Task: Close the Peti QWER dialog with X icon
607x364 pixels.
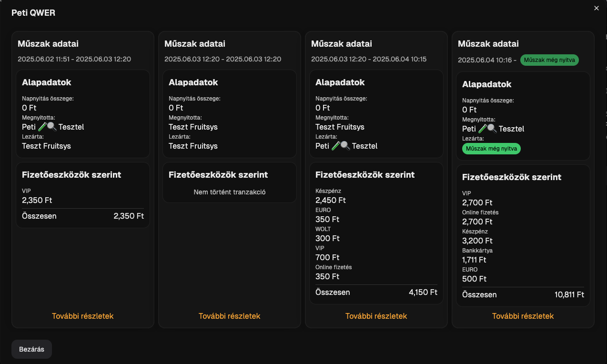Action: pyautogui.click(x=596, y=8)
